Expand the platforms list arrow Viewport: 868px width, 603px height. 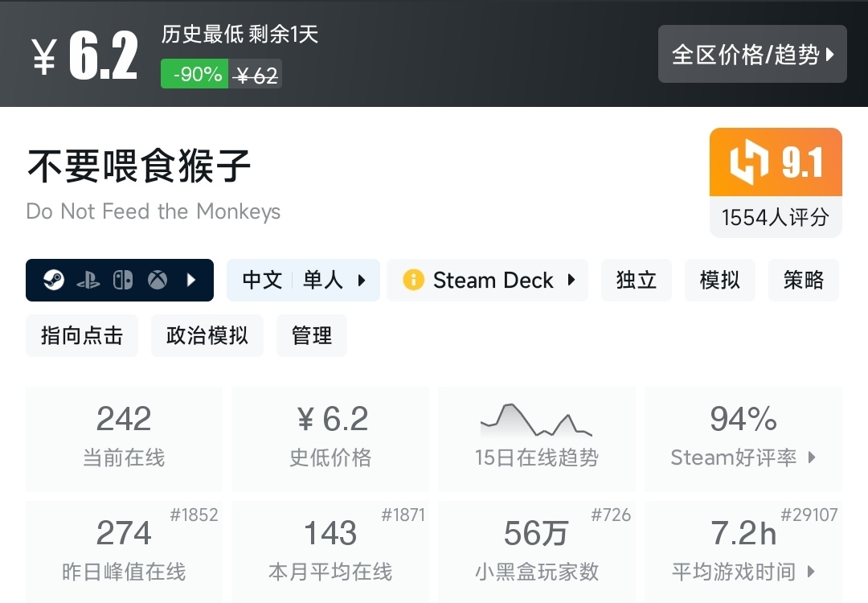[191, 281]
